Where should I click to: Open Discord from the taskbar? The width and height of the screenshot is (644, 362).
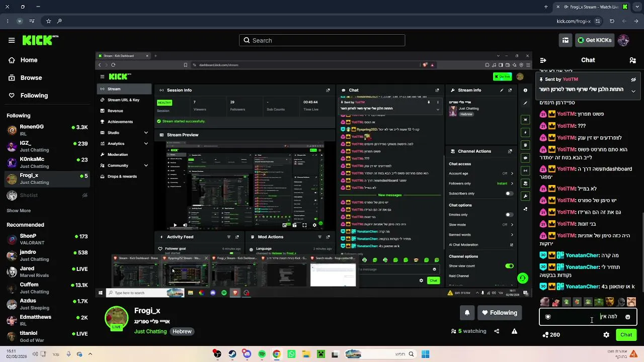247,354
